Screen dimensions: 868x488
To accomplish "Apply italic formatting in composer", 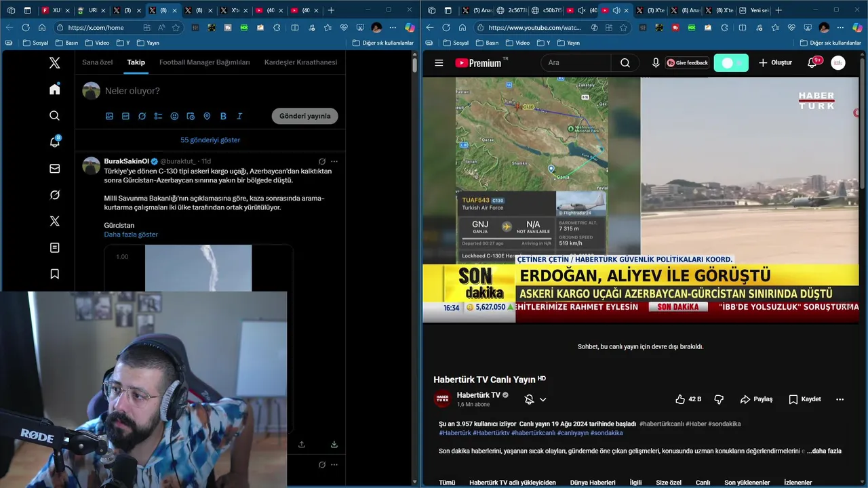I will [239, 116].
